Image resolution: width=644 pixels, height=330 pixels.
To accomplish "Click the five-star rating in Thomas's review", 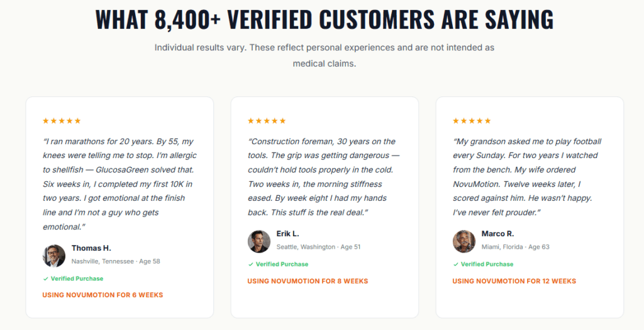I will [x=62, y=120].
